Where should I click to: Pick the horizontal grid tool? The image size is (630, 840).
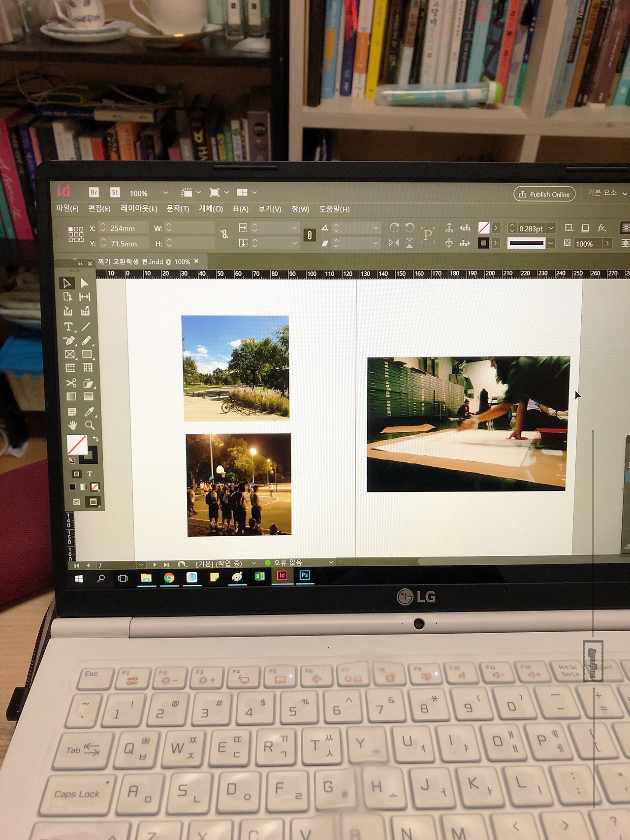[70, 368]
